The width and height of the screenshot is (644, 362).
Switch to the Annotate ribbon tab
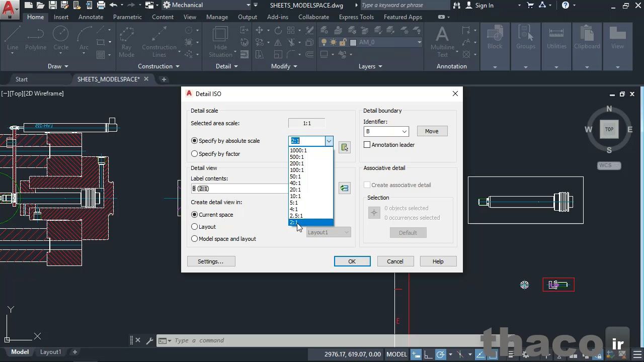(x=91, y=17)
